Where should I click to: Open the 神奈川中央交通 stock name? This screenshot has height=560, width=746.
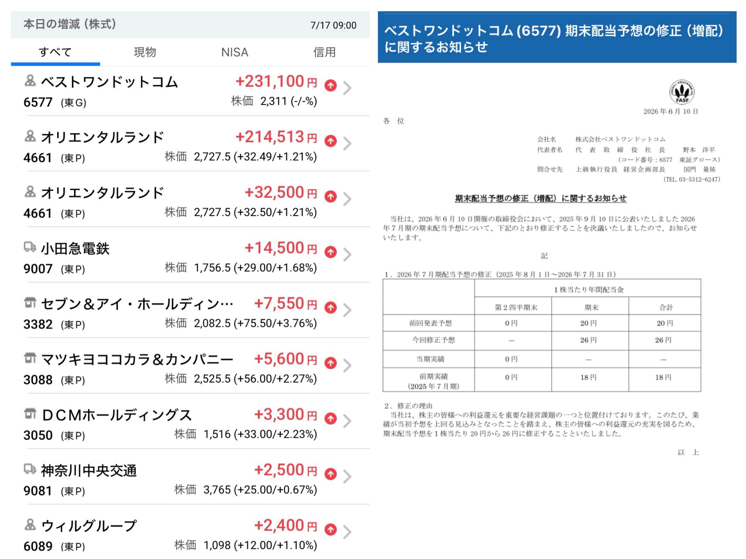(89, 471)
